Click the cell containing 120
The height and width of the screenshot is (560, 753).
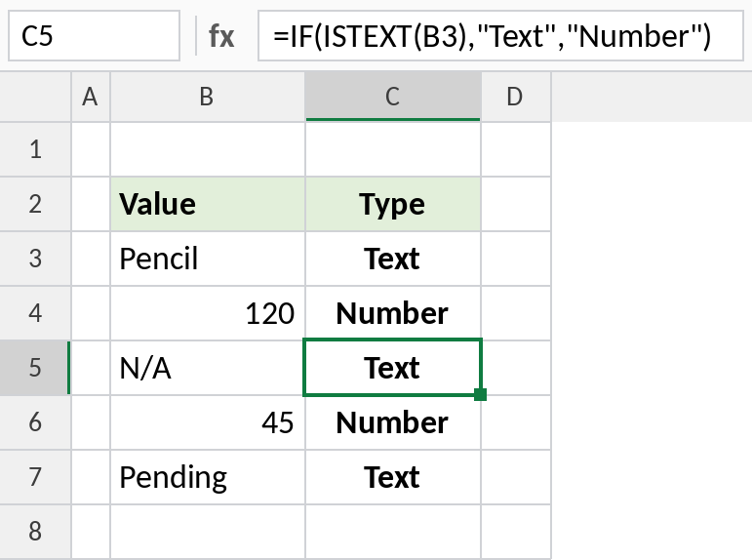[208, 313]
